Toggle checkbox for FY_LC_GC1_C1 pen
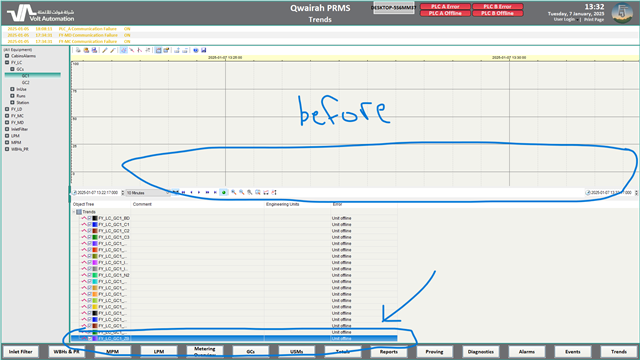Screen dimensions: 640x360 click(x=89, y=224)
